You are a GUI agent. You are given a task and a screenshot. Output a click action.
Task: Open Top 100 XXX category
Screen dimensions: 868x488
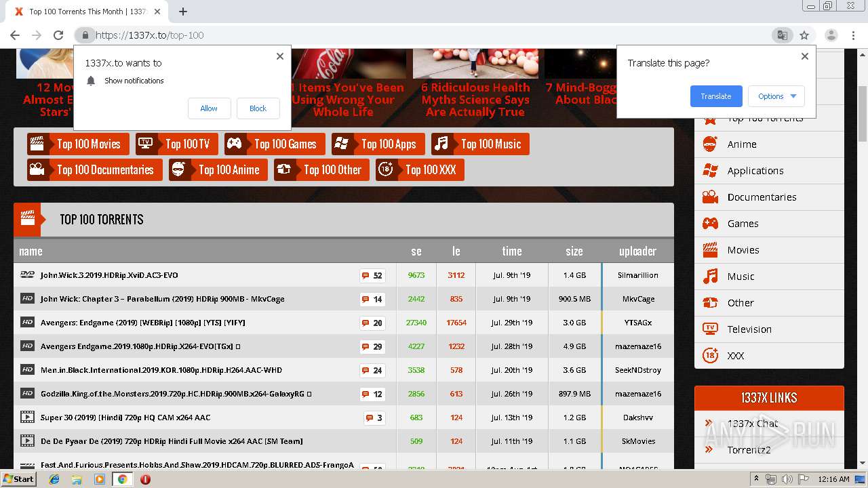(x=420, y=169)
